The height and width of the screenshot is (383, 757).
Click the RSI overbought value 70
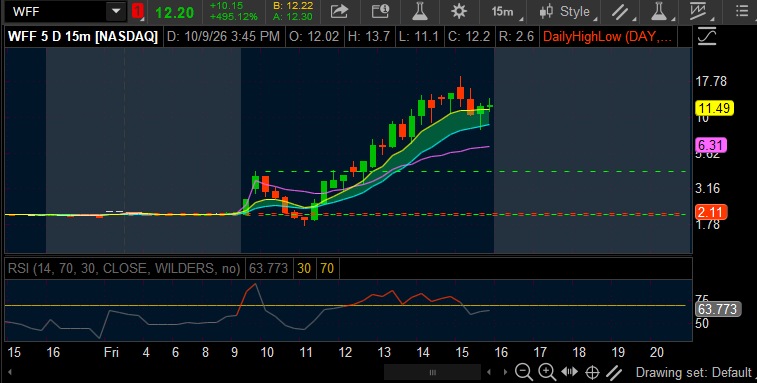coord(327,269)
